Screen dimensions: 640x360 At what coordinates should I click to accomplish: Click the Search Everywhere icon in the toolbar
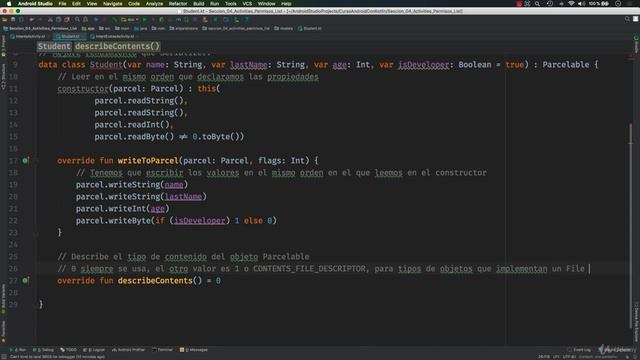pos(627,19)
